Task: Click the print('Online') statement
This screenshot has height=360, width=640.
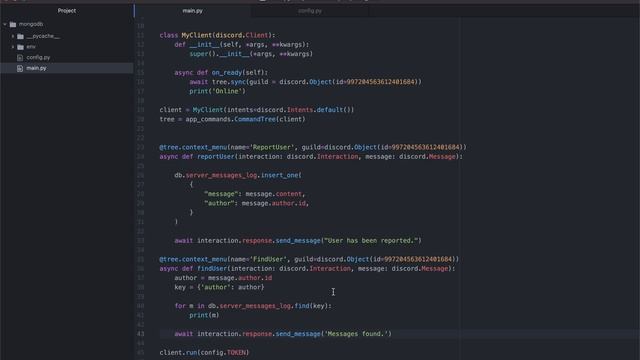Action: 218,91
